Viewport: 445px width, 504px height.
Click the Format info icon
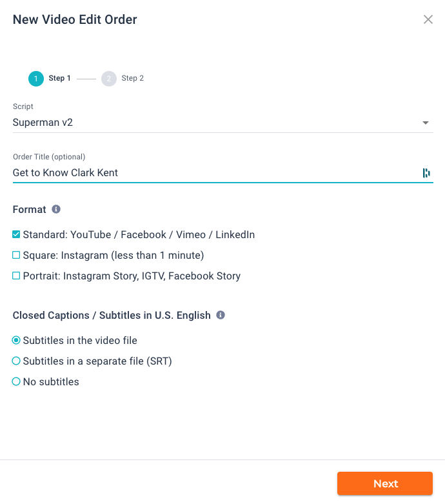tap(56, 209)
